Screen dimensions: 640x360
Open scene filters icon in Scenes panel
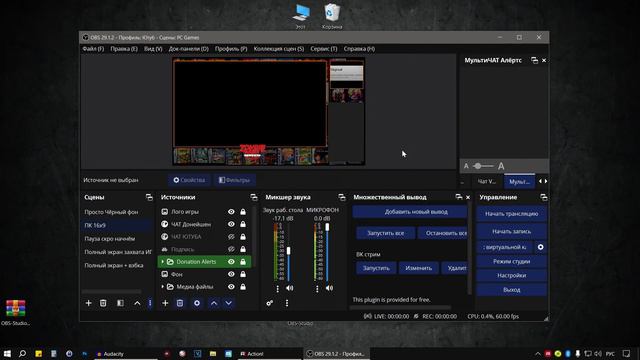[120, 303]
